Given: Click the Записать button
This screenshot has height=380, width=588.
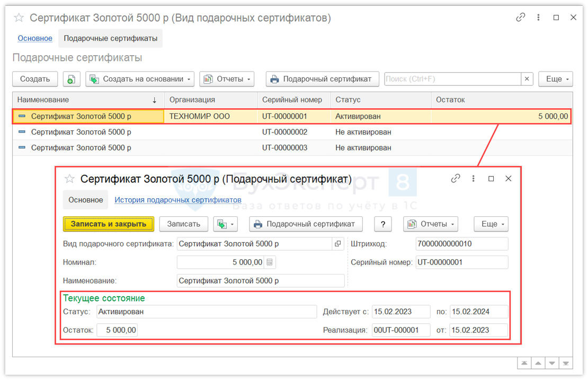Looking at the screenshot, I should pos(184,224).
